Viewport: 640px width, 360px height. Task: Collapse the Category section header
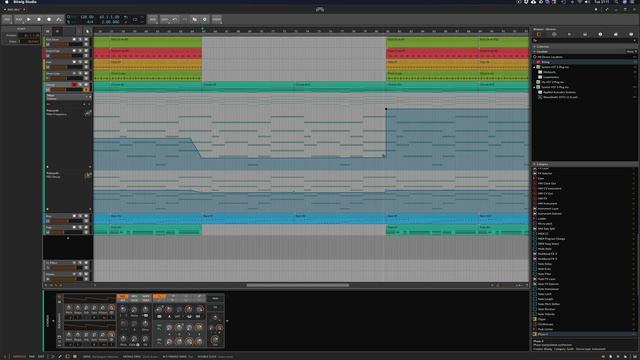(584, 164)
